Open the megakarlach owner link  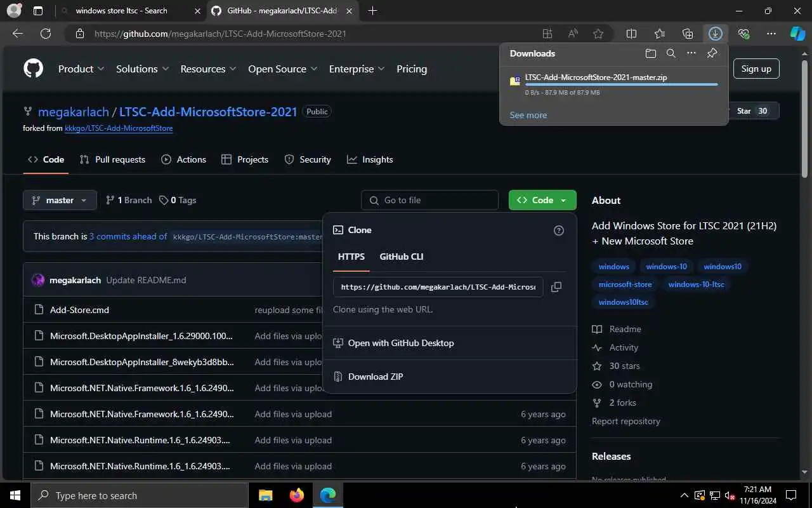coord(74,112)
